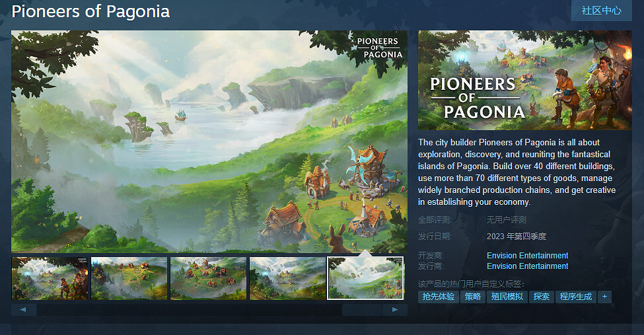Click the 殖民模拟 tag
The height and width of the screenshot is (335, 644).
pos(507,297)
